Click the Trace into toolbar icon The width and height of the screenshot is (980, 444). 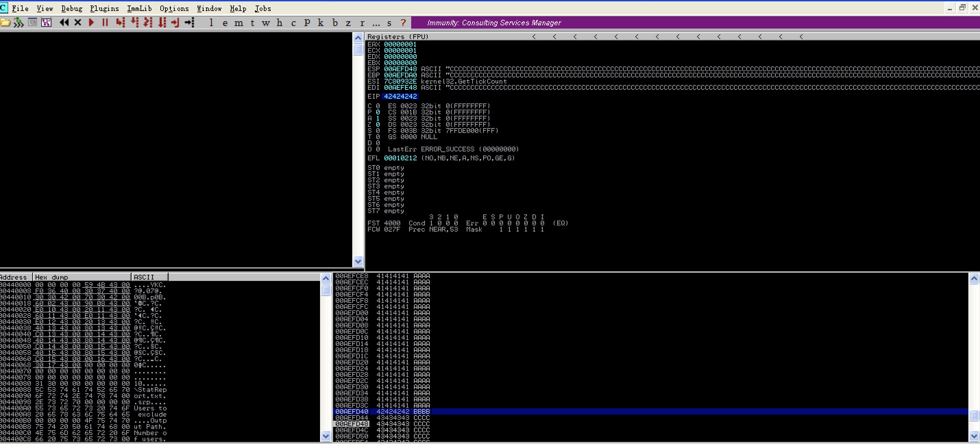[x=148, y=23]
